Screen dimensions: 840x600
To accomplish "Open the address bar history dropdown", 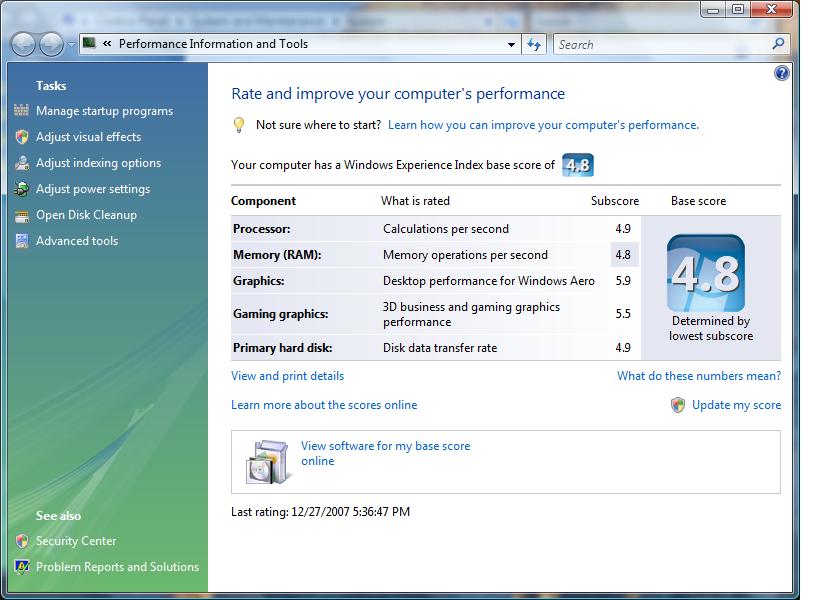I will click(x=511, y=44).
